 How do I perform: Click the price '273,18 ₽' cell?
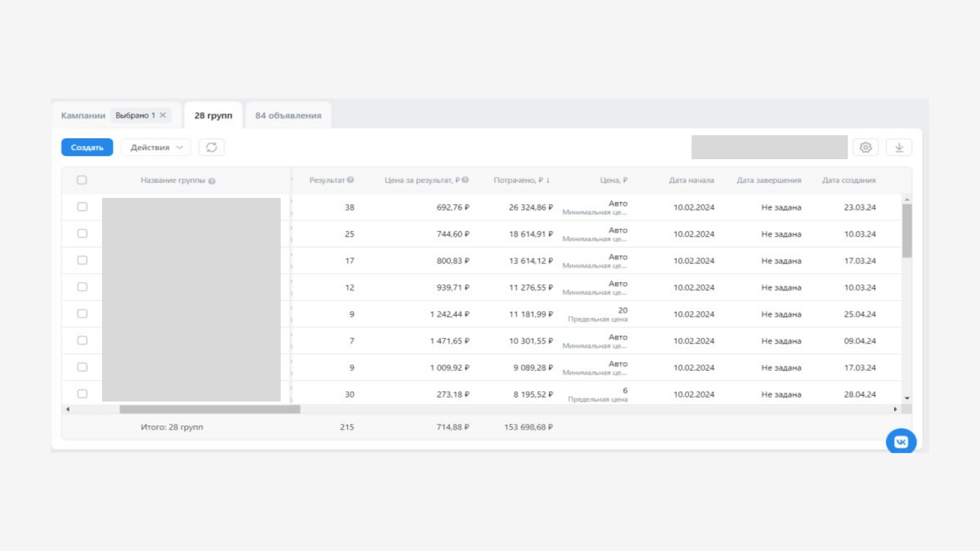[x=453, y=395]
